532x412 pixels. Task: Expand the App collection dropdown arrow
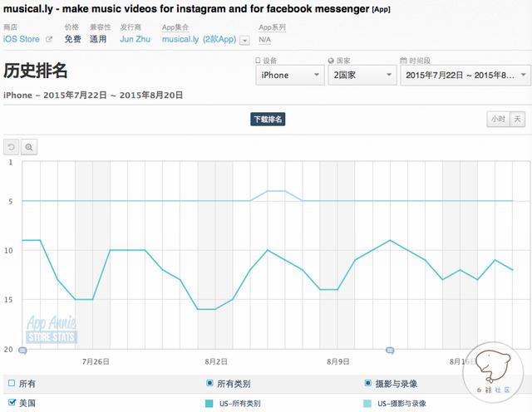[x=244, y=41]
